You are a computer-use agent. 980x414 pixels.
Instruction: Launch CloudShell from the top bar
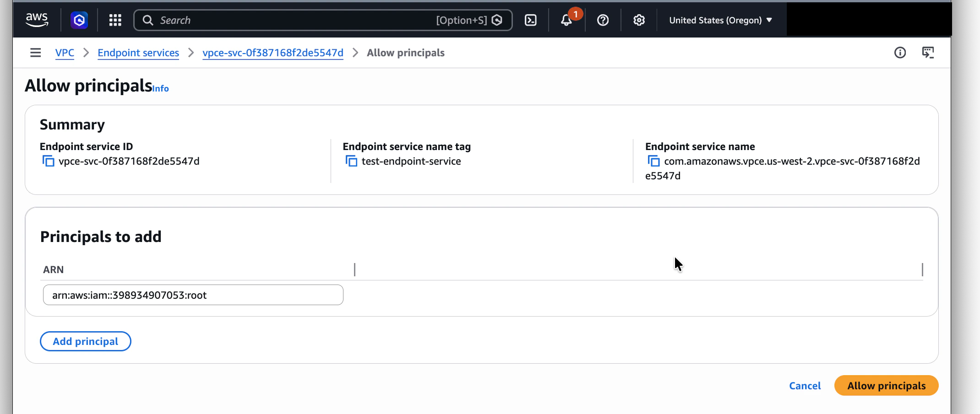(531, 20)
